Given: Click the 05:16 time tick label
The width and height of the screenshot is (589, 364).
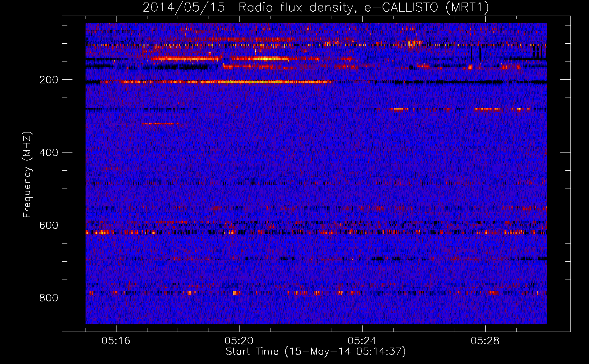Looking at the screenshot, I should pos(116,341).
